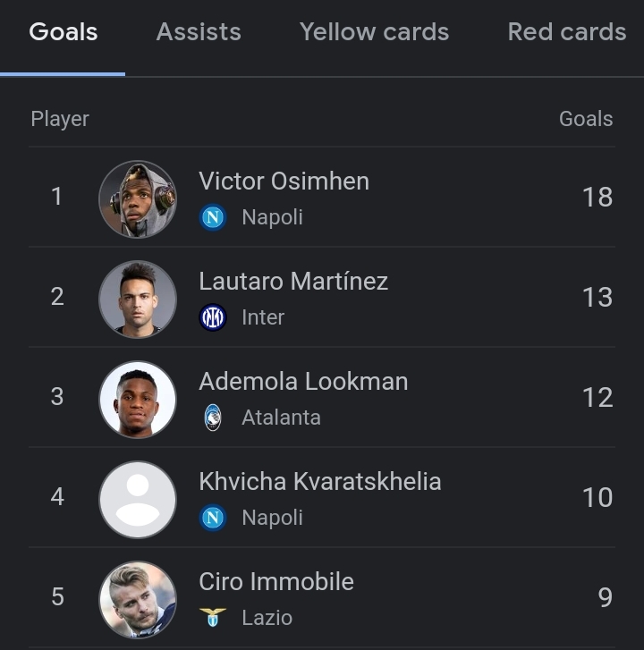Click the Lazio eagle crest icon

coord(213,618)
